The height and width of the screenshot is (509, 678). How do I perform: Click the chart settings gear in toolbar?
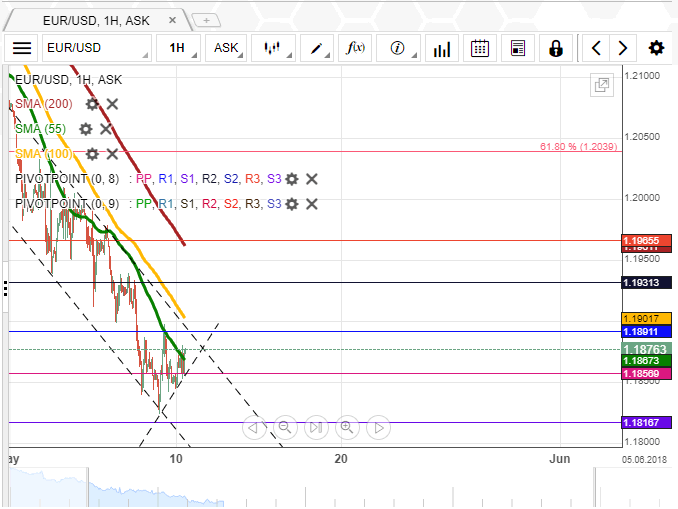pyautogui.click(x=656, y=48)
